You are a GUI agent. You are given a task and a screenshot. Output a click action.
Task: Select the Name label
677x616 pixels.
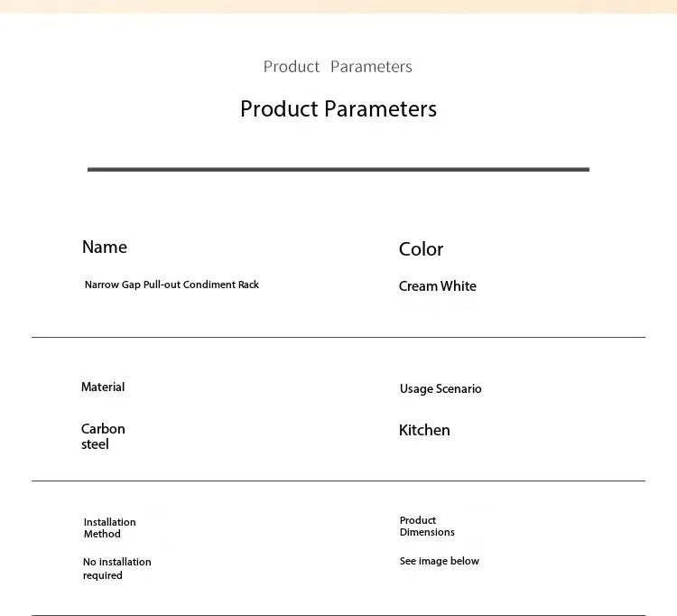coord(105,247)
